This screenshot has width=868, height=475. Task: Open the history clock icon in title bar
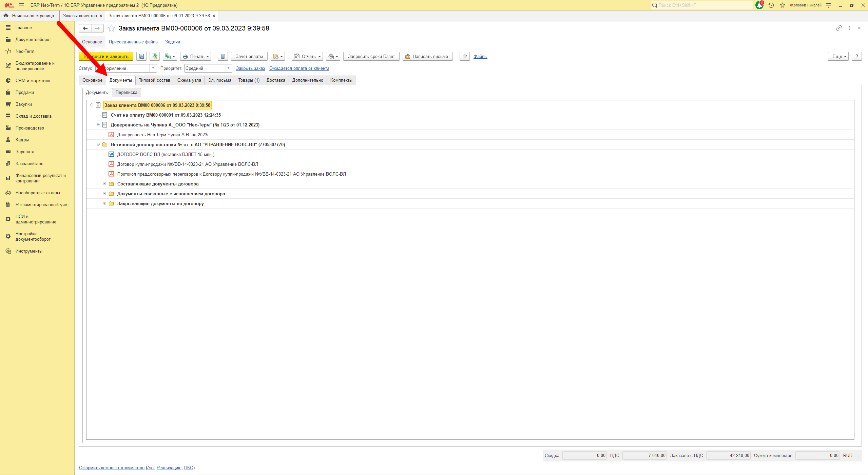[x=771, y=5]
